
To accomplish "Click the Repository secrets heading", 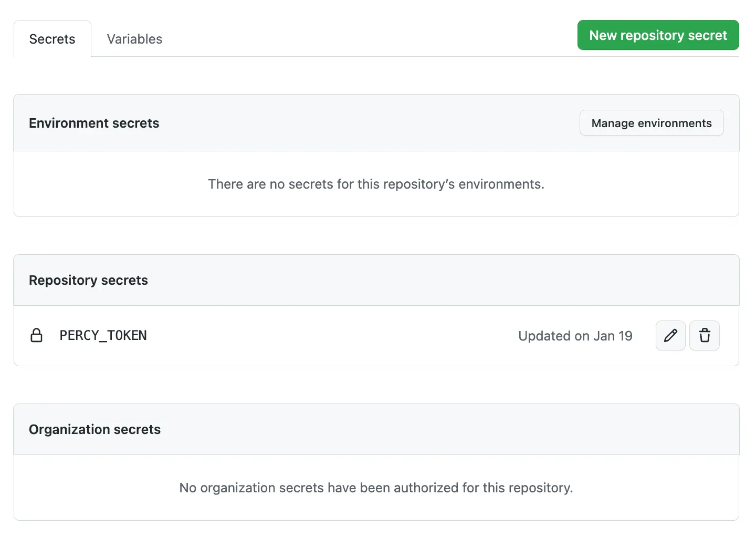I will [88, 280].
